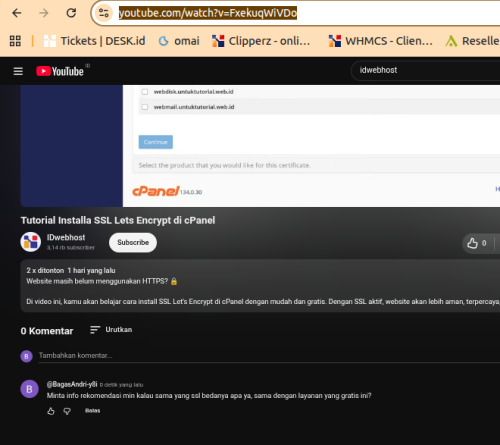Viewport: 500px width, 445px height.
Task: Open Tickets | DESK.id bookmark
Action: [x=94, y=41]
